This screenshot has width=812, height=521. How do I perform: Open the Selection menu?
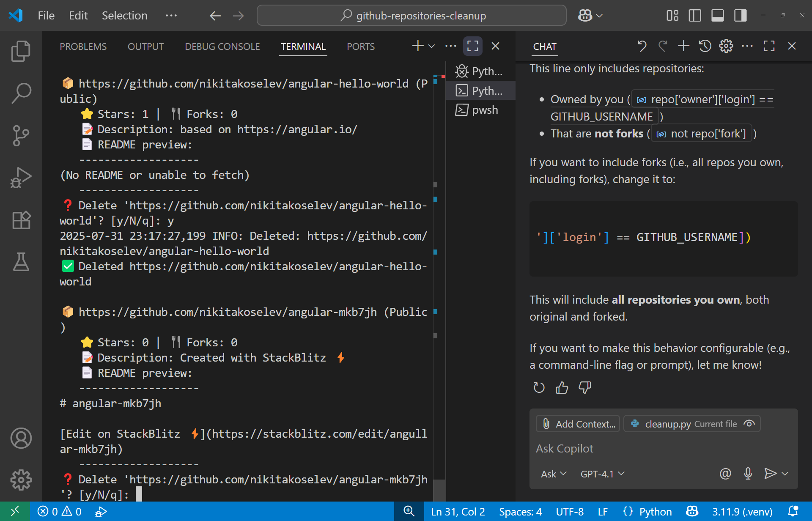click(124, 16)
